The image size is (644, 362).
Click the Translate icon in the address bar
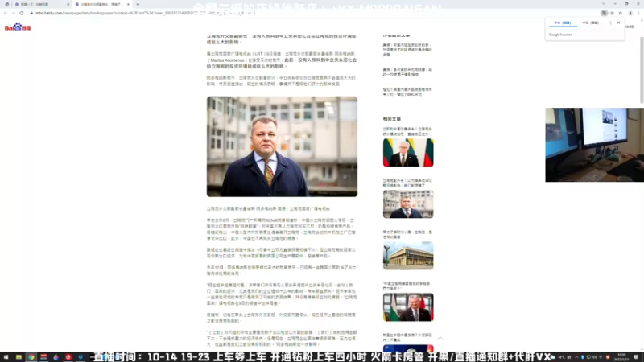604,13
